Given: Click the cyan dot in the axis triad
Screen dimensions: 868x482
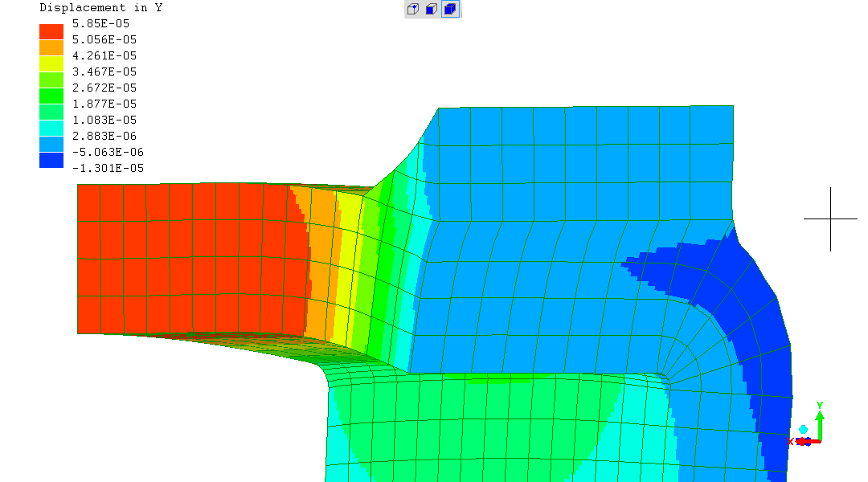Looking at the screenshot, I should (803, 430).
